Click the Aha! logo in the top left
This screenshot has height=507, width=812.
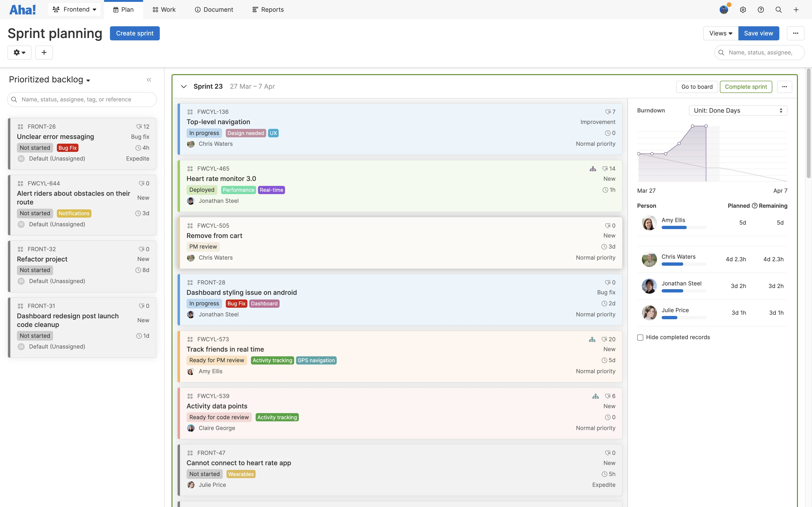(x=22, y=9)
